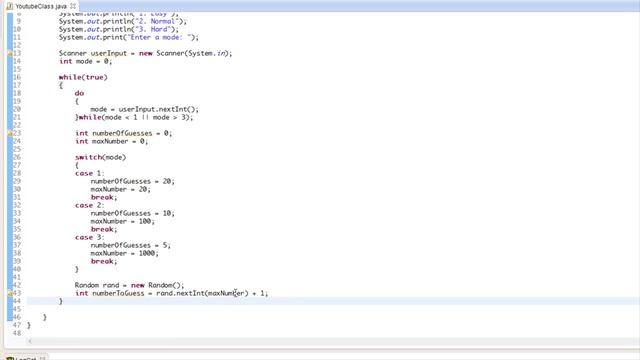Click the 'do' keyword on line 18
Screen dimensions: 640x360
click(x=79, y=93)
